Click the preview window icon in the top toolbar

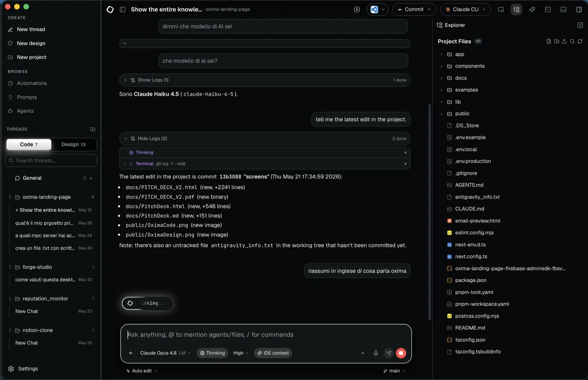tap(501, 10)
